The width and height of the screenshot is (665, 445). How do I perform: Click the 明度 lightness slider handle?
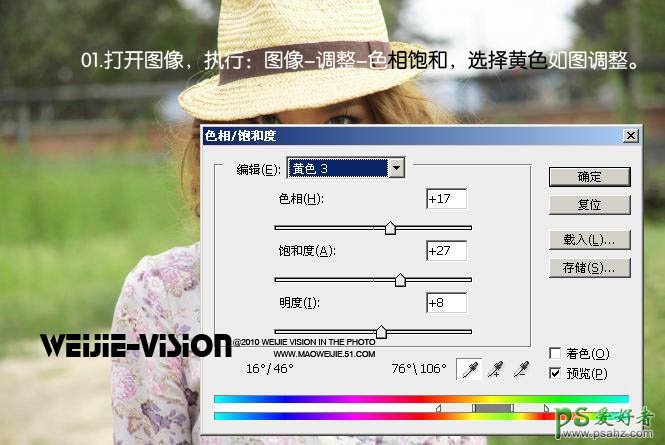click(x=381, y=332)
